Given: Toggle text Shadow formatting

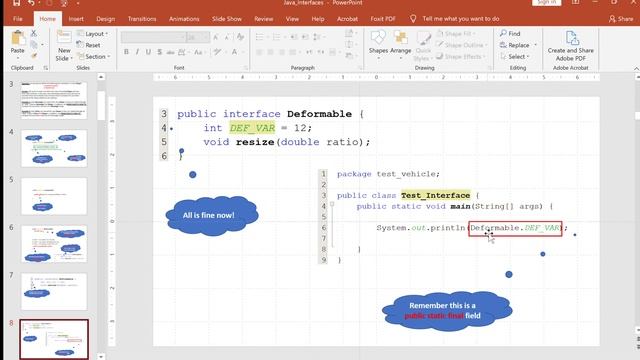Looking at the screenshot, I should [x=160, y=52].
